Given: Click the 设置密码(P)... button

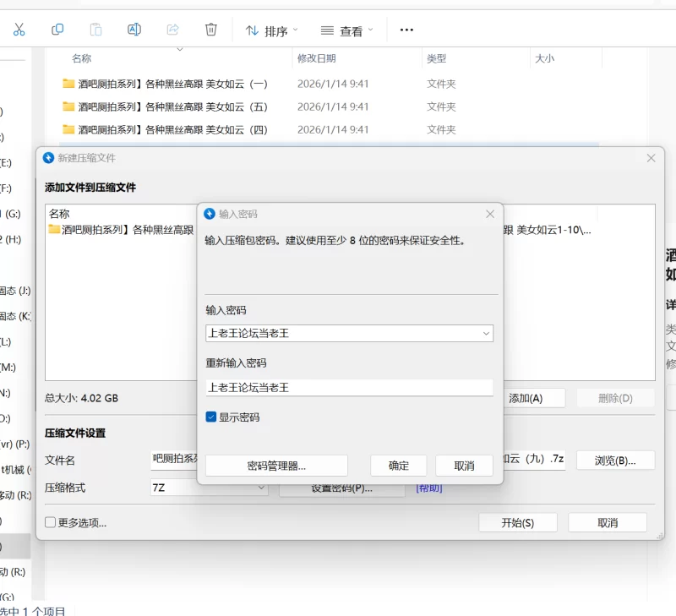Looking at the screenshot, I should click(x=342, y=489).
